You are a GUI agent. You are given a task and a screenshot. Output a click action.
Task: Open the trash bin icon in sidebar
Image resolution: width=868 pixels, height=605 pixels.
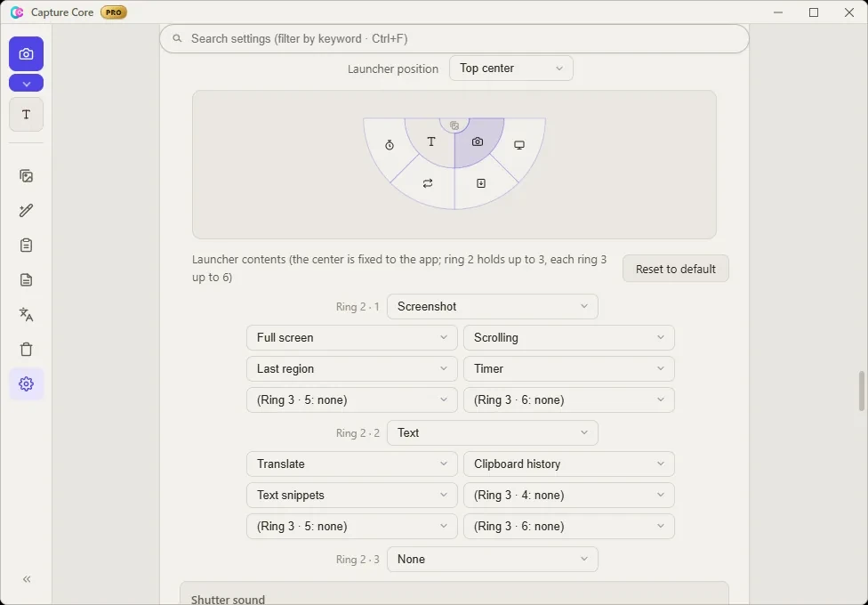(x=26, y=349)
